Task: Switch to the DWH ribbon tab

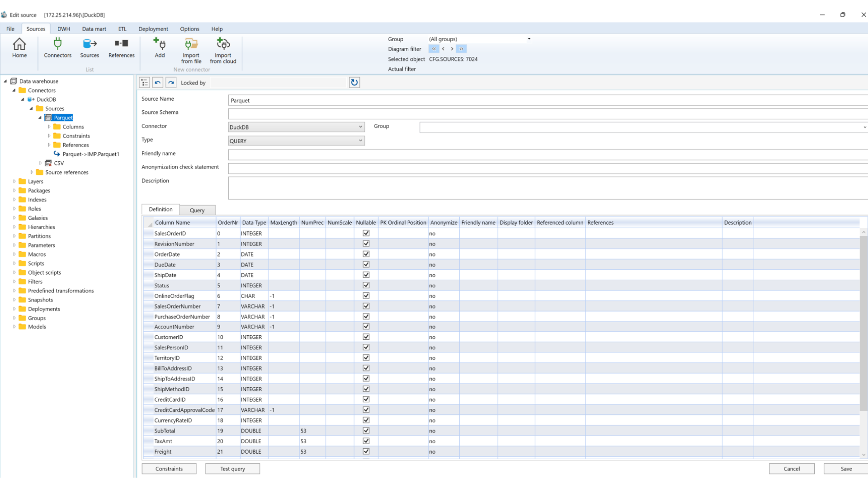Action: click(63, 29)
